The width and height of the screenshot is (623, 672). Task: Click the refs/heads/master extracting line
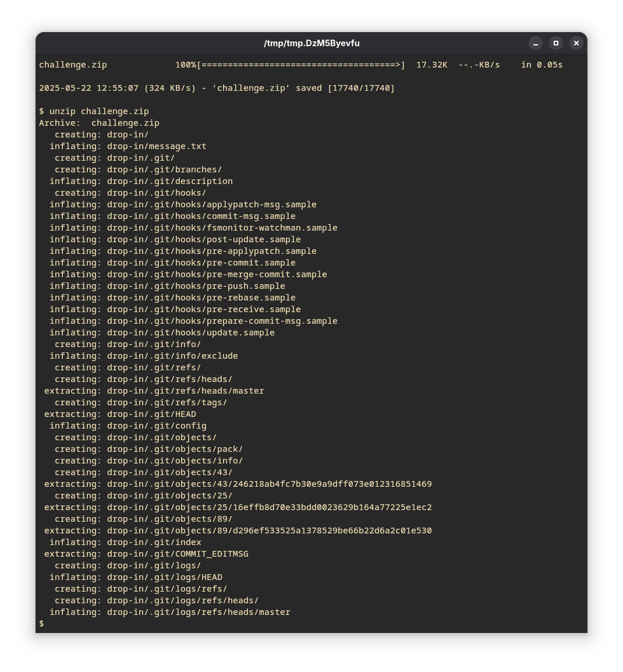pos(185,391)
